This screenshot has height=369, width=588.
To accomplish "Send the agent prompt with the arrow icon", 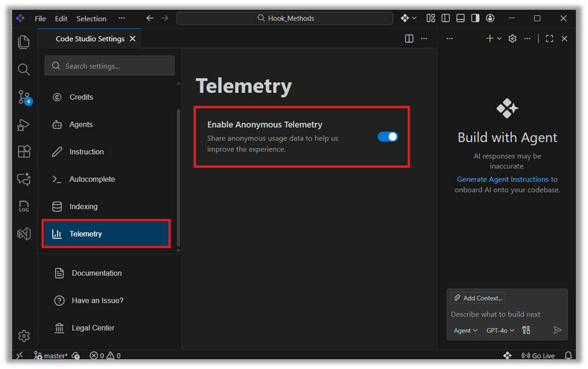I will pos(557,330).
